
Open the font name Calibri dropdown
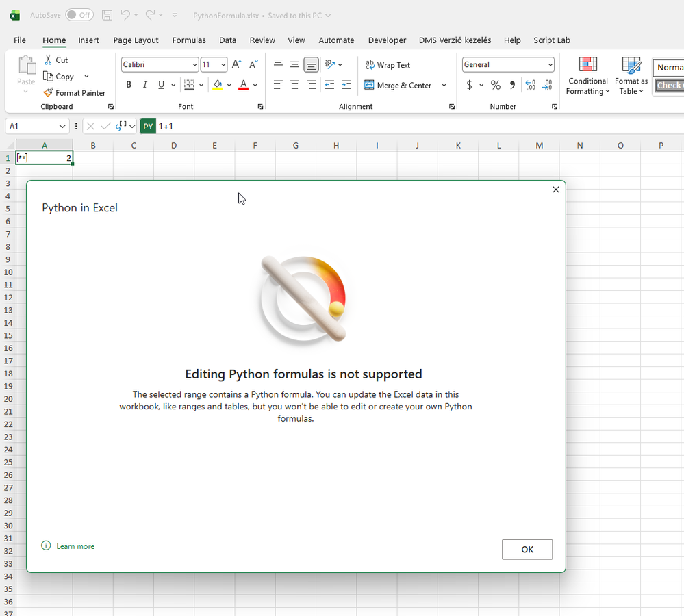click(x=194, y=64)
